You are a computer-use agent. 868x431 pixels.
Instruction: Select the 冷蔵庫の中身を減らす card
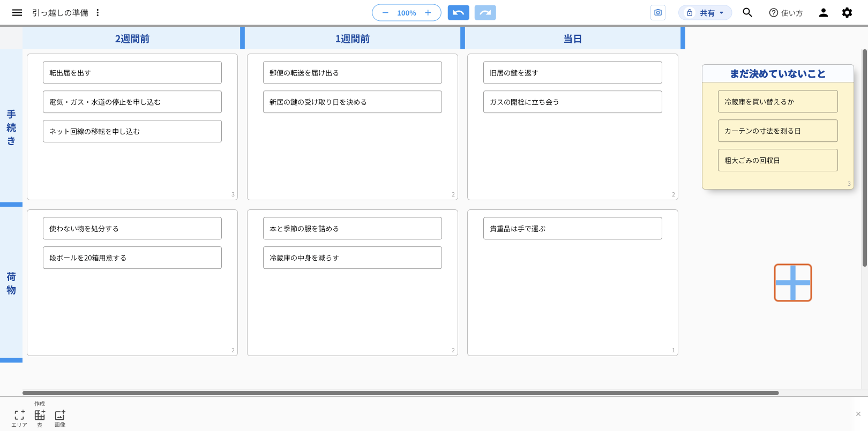[353, 258]
